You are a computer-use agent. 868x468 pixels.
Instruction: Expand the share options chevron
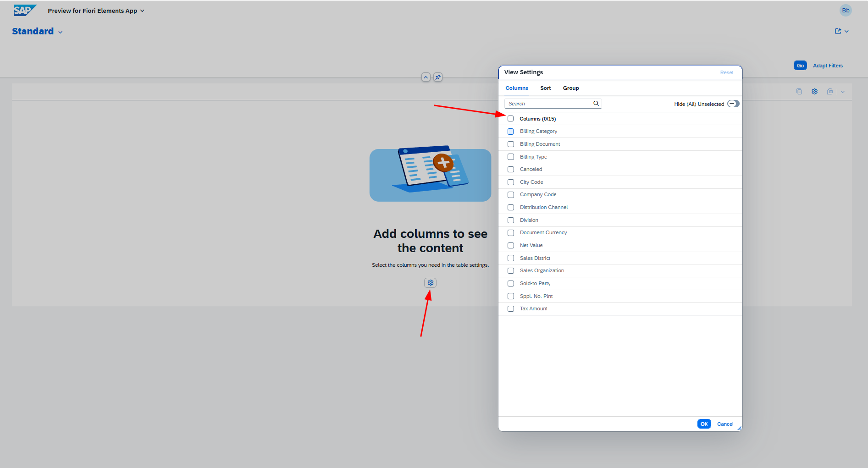click(x=846, y=31)
